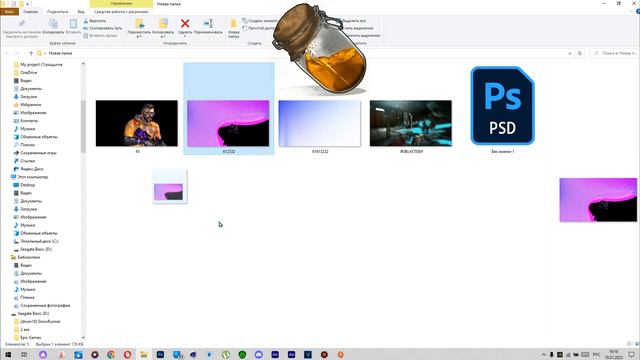Click the Pin to Quick Access icon
Viewport: 640px width, 360px height.
pyautogui.click(x=22, y=24)
